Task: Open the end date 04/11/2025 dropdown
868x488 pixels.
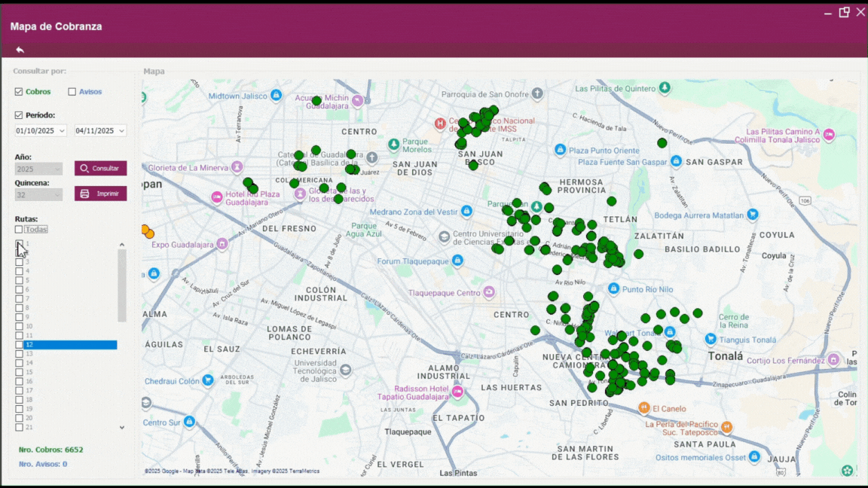Action: (x=121, y=131)
